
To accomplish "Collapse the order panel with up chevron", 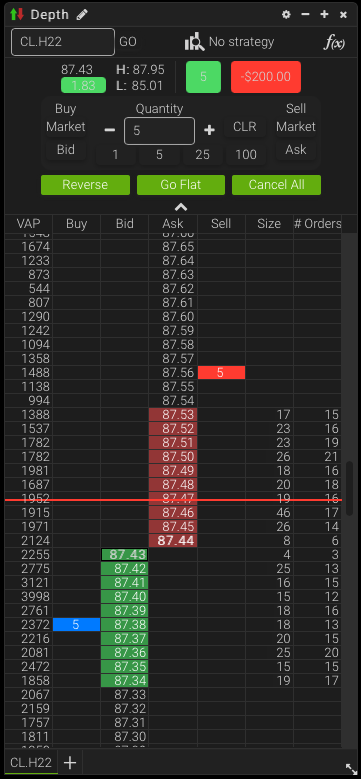I will [181, 207].
